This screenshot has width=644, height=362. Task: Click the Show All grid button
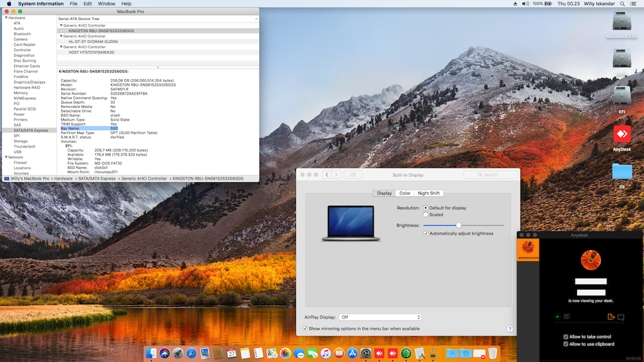(354, 175)
